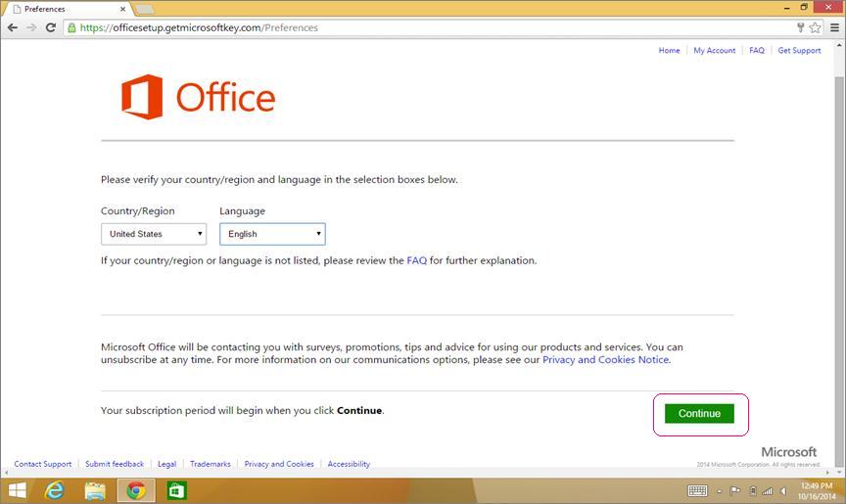Bookmark page with the star icon

point(816,27)
